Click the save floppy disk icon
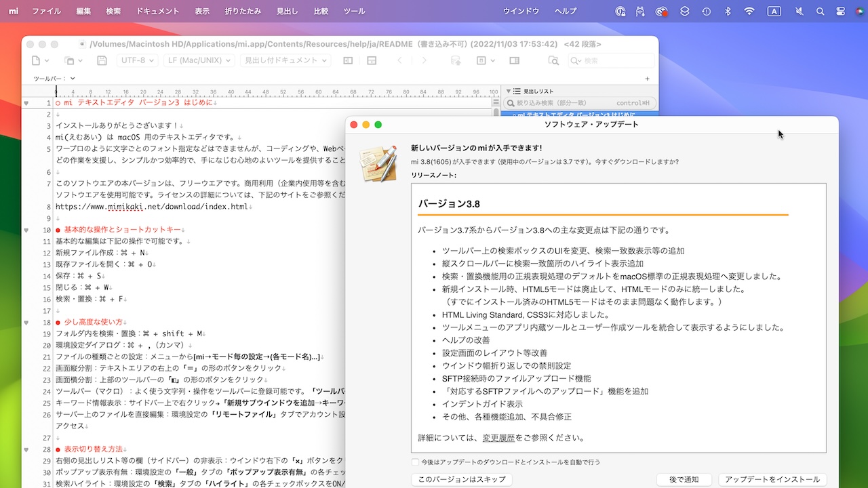 [102, 60]
